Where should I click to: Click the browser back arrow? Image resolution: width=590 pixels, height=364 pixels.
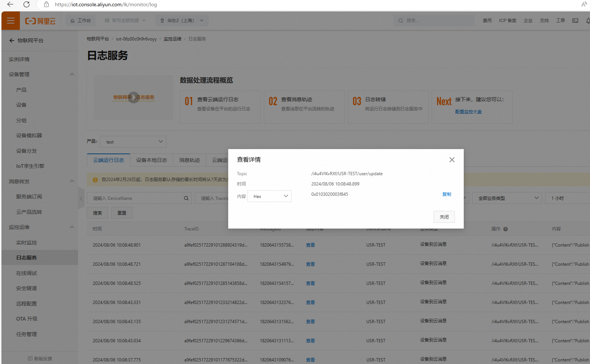click(x=10, y=4)
